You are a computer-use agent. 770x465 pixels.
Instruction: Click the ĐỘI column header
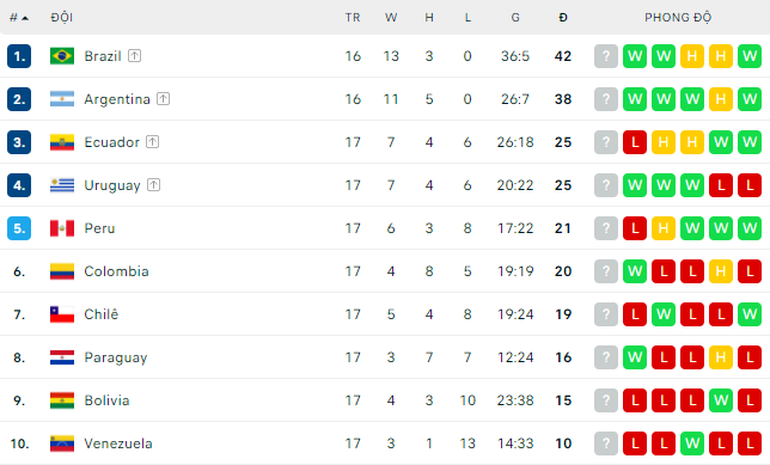tap(62, 18)
